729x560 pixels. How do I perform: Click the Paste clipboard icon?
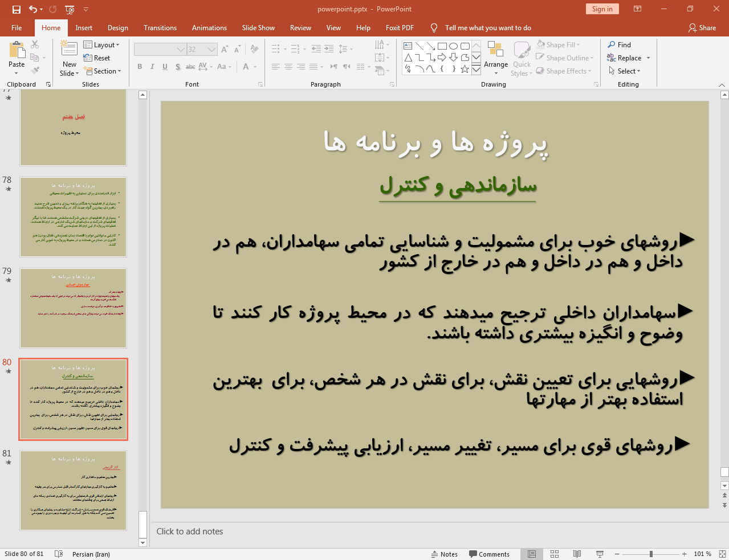coord(17,50)
